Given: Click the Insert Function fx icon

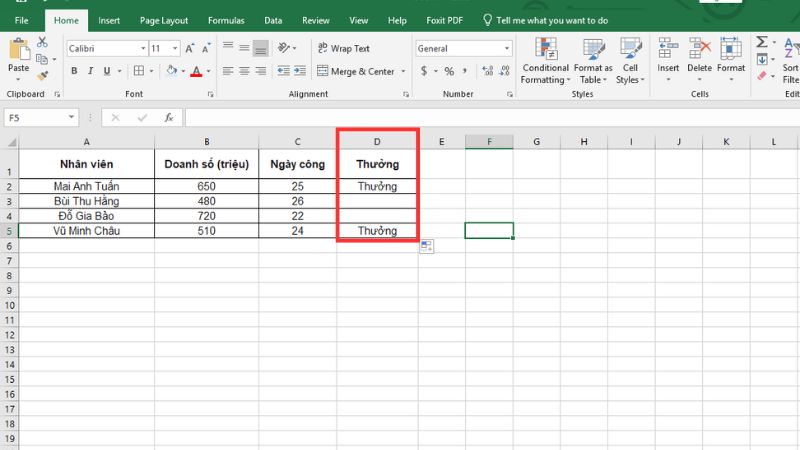Looking at the screenshot, I should [x=169, y=117].
